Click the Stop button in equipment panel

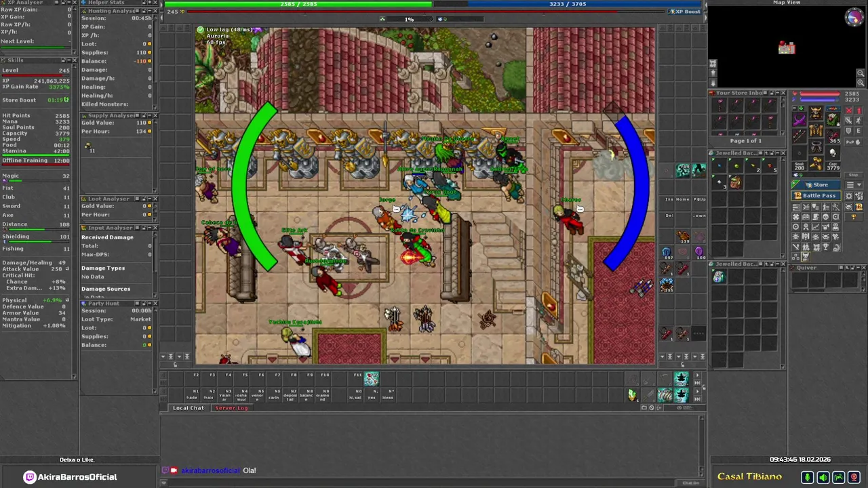click(x=853, y=175)
